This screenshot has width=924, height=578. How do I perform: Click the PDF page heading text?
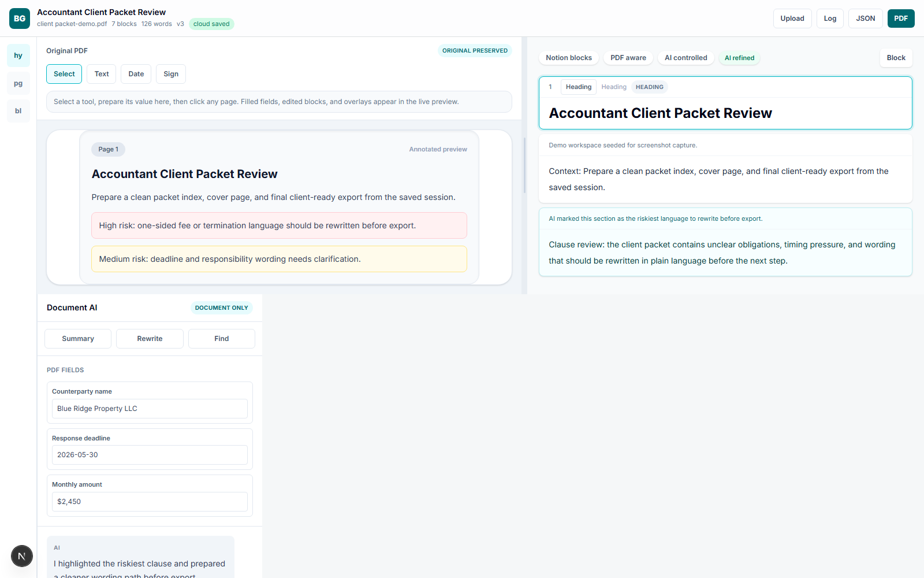(184, 174)
